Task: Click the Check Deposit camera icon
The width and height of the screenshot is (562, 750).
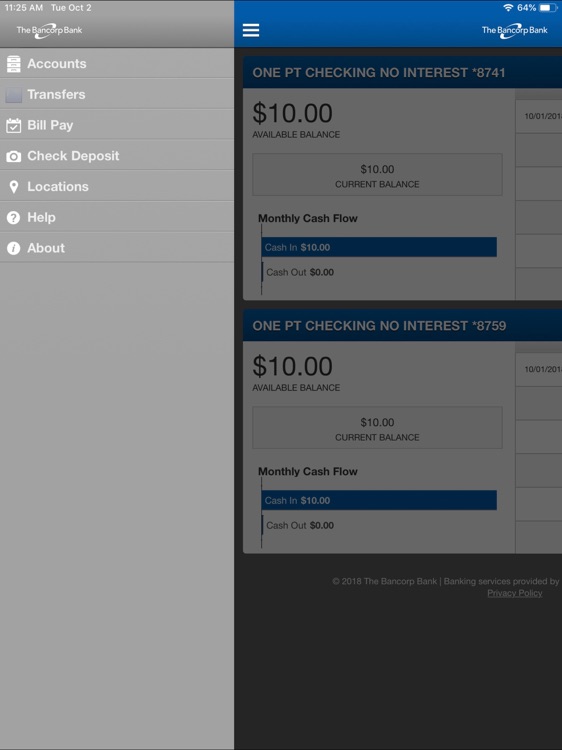Action: pos(13,156)
